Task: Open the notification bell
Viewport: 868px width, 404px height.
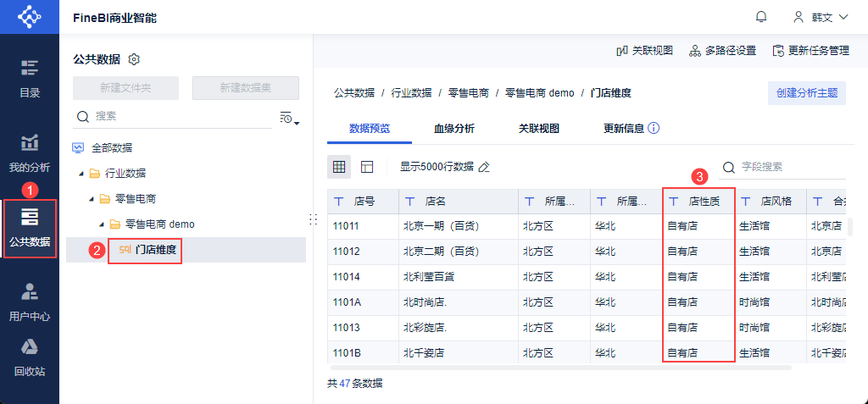Action: 761,17
